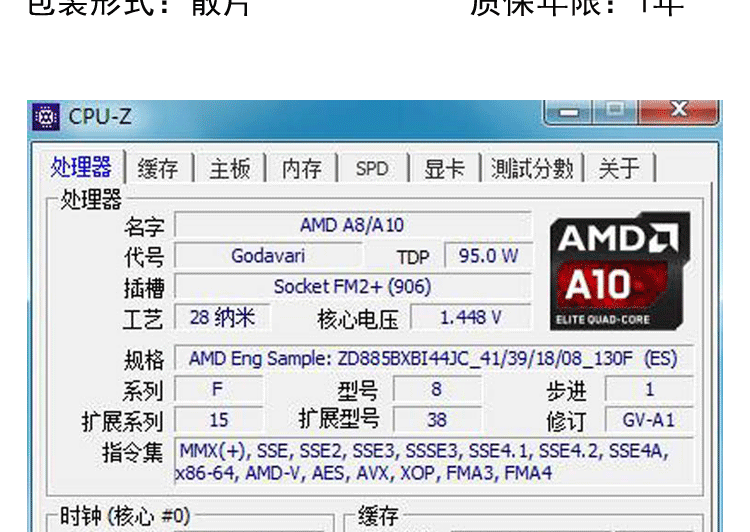750x532 pixels.
Task: Click the 核心电压 label
Action: (358, 319)
